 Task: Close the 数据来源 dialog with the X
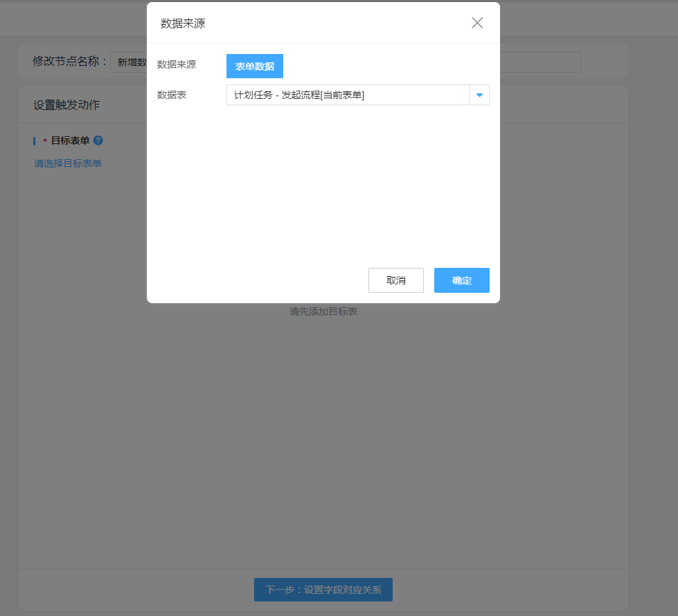477,23
